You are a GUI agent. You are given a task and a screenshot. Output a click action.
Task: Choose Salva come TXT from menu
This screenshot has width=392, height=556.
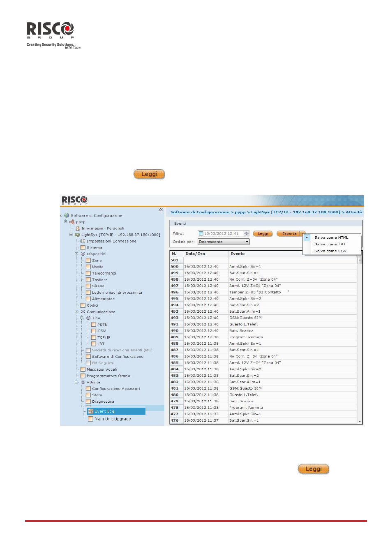pyautogui.click(x=330, y=244)
